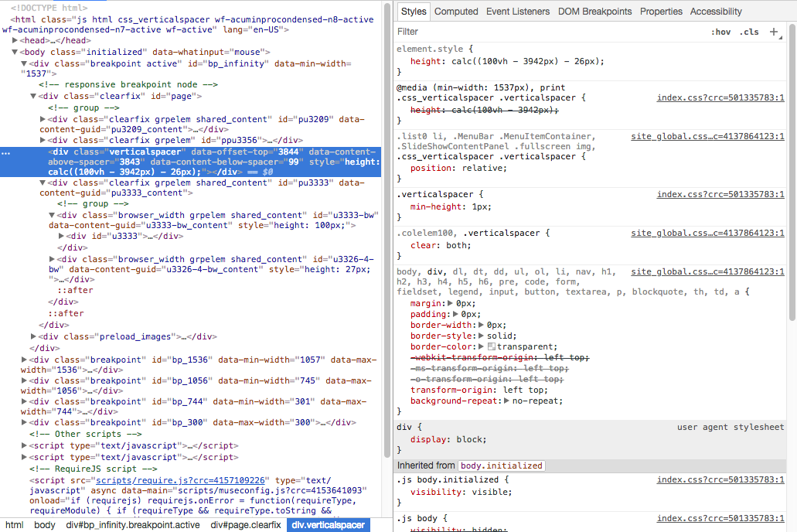Viewport: 797px width, 532px height.
Task: Expand the bp_1536 breakpoint div
Action: 24,360
